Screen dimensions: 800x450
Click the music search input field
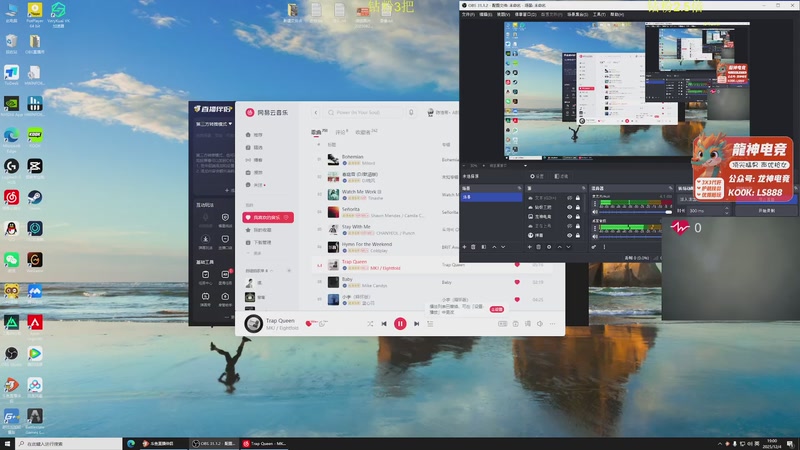[x=364, y=112]
